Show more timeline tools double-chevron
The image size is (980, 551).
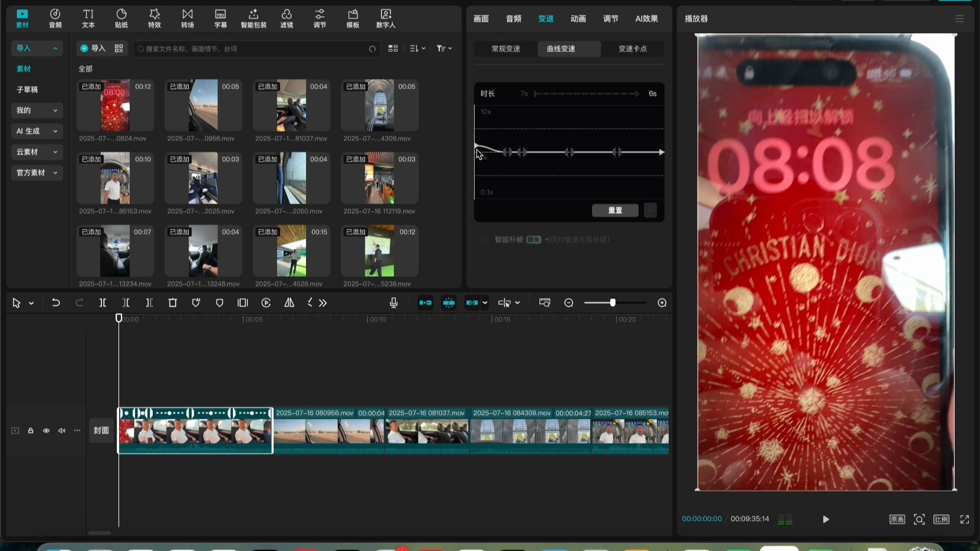(x=323, y=303)
